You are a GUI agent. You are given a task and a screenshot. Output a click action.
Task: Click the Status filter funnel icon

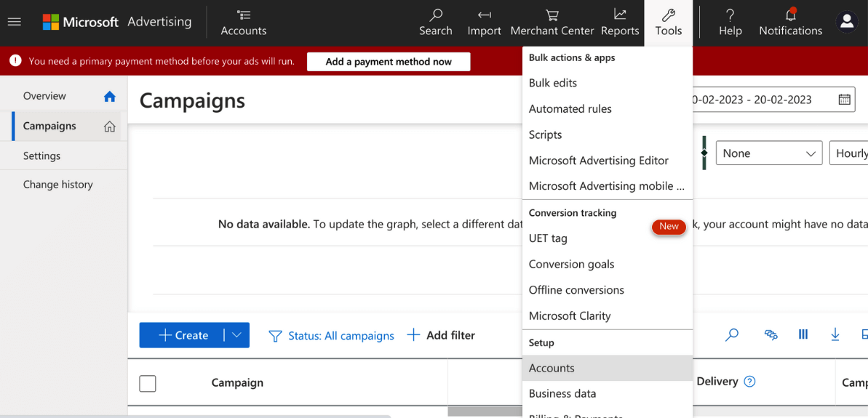pyautogui.click(x=275, y=336)
